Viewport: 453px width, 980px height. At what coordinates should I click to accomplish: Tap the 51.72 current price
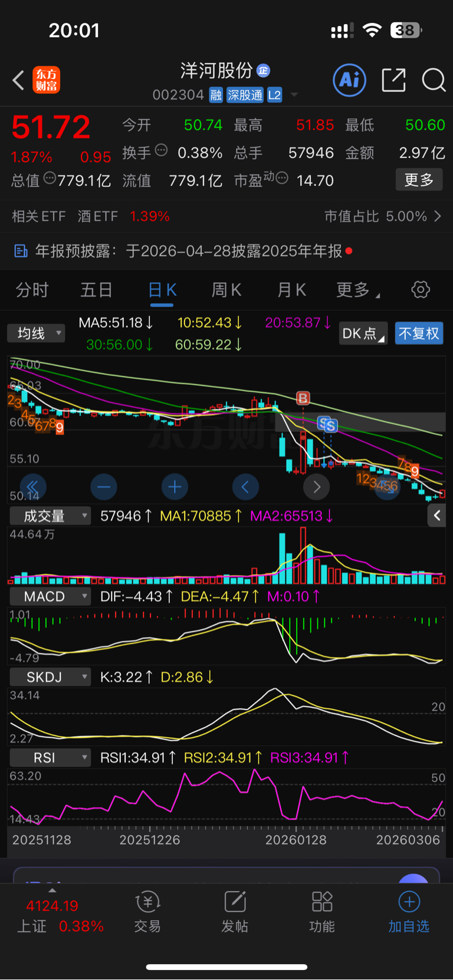point(51,127)
